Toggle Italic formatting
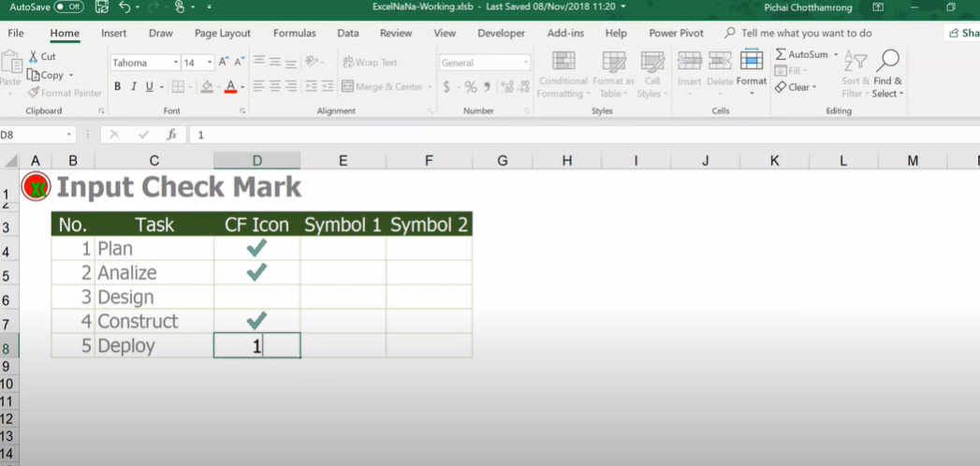The height and width of the screenshot is (466, 980). [x=133, y=87]
